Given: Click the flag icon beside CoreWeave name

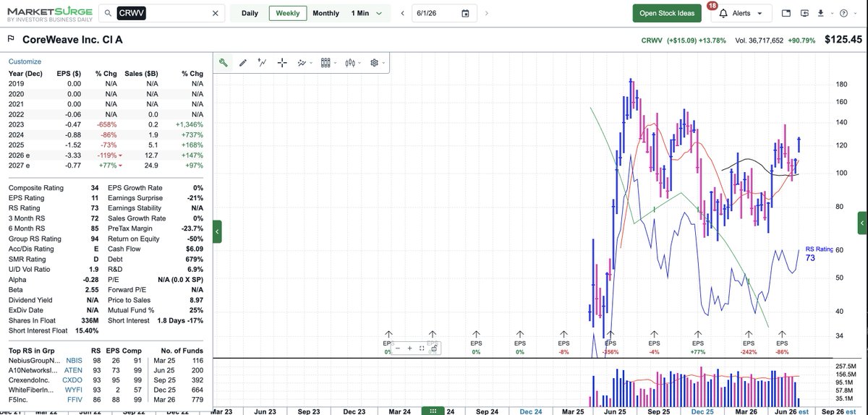Looking at the screenshot, I should point(12,40).
